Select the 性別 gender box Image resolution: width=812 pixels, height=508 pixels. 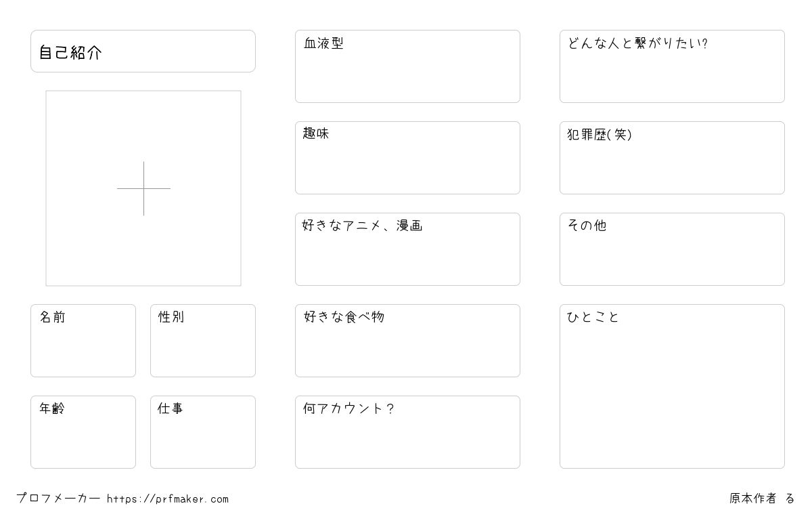(203, 341)
